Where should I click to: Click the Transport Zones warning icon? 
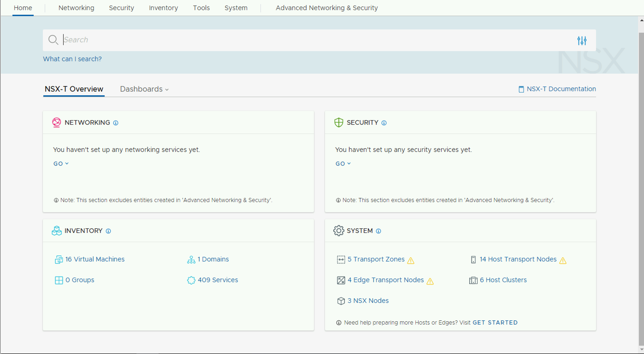(x=411, y=260)
